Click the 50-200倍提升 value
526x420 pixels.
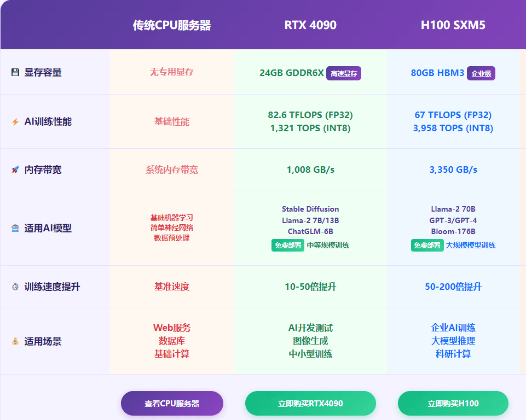pos(453,287)
